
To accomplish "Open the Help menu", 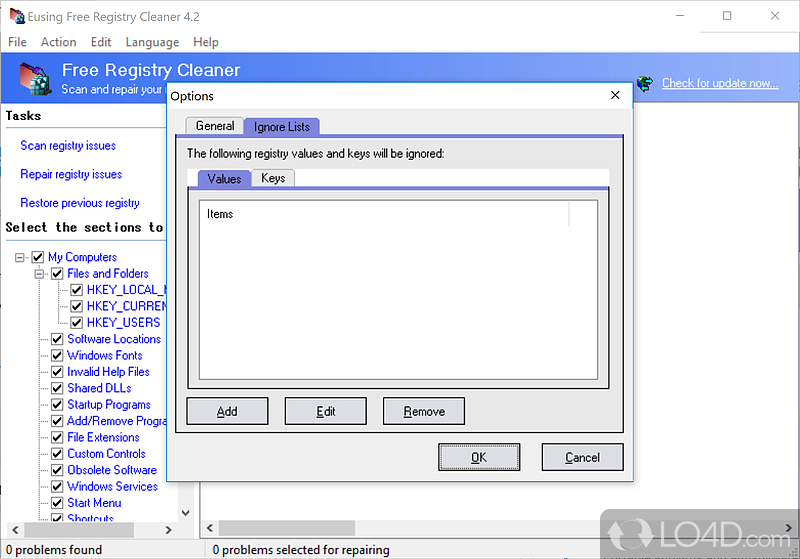I will coord(206,42).
